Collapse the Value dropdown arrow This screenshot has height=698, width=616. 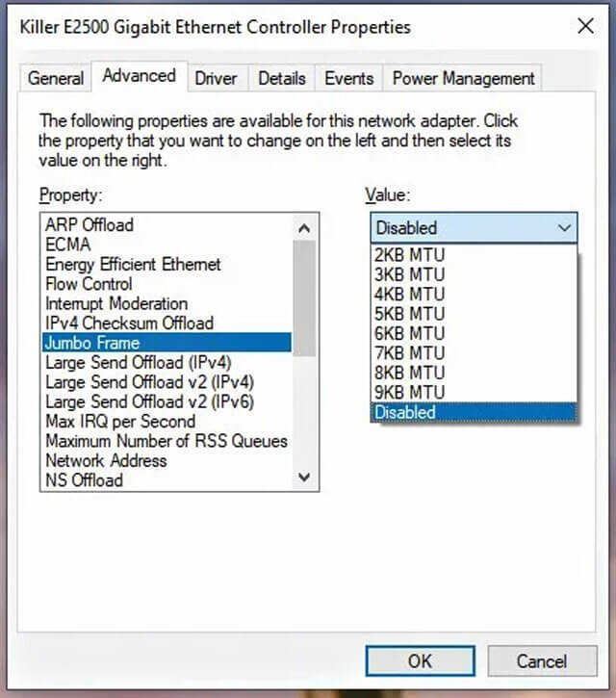point(564,228)
